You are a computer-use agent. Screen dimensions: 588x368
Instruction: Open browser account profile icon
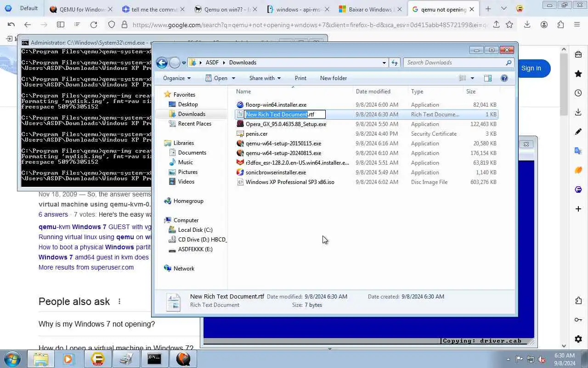tap(544, 25)
